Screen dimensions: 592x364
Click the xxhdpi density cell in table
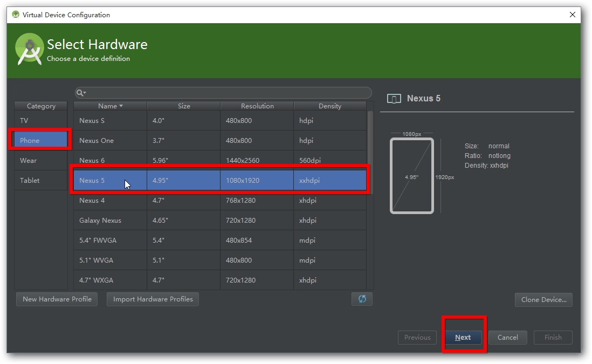pos(330,181)
